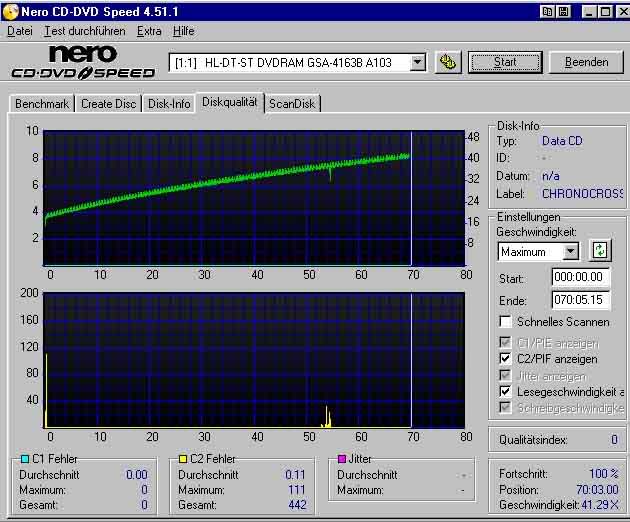Click the Nero app icon in title bar

click(10, 11)
